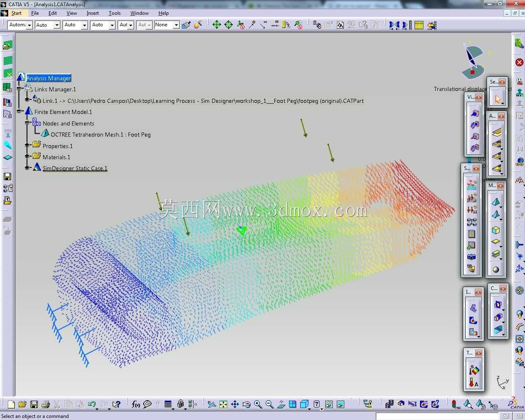This screenshot has width=525, height=420.
Task: Save the analysis using the floppy disk icon
Action: coord(34,404)
